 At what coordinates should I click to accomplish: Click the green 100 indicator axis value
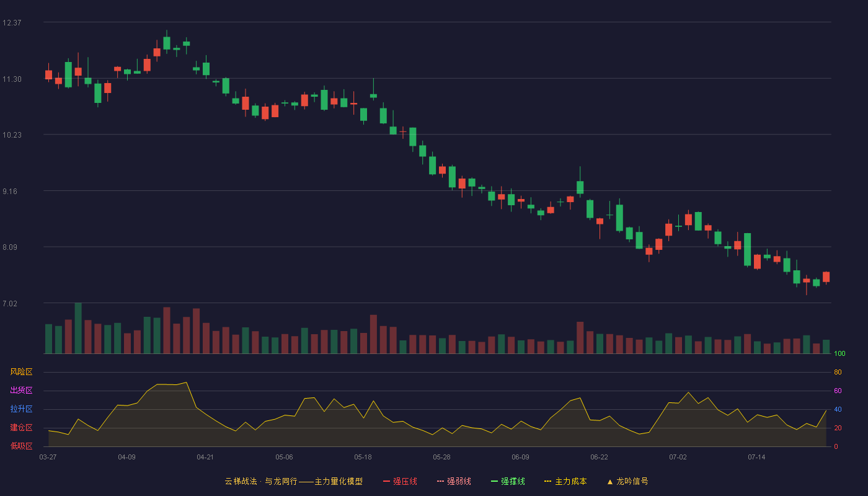839,354
